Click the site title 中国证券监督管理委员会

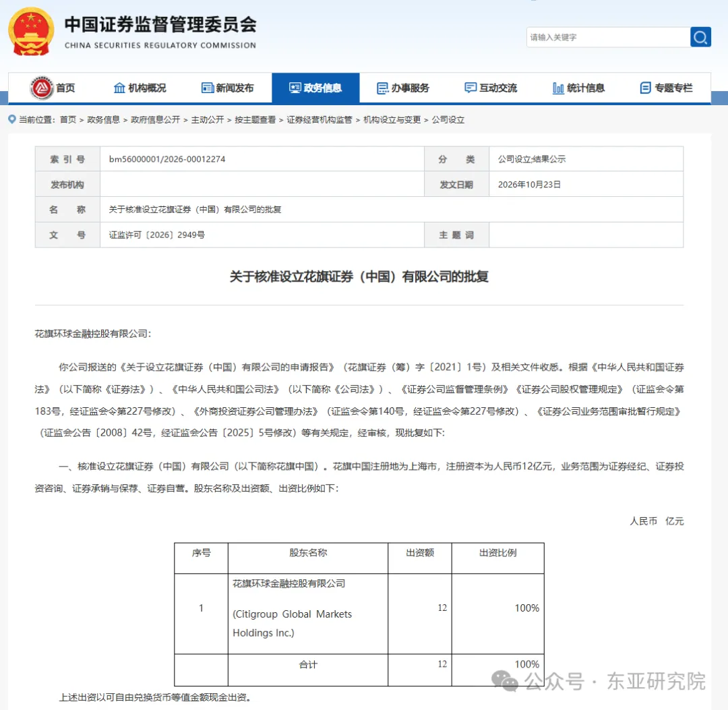(160, 25)
